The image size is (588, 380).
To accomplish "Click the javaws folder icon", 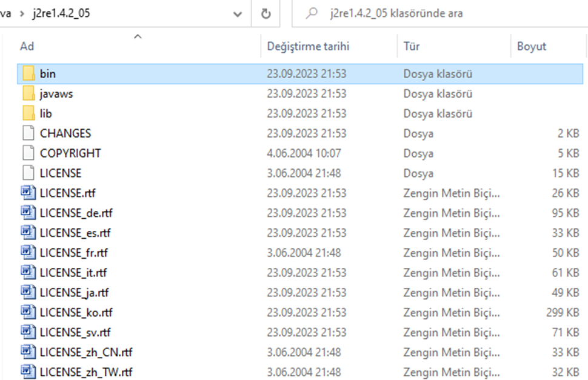I will [28, 93].
